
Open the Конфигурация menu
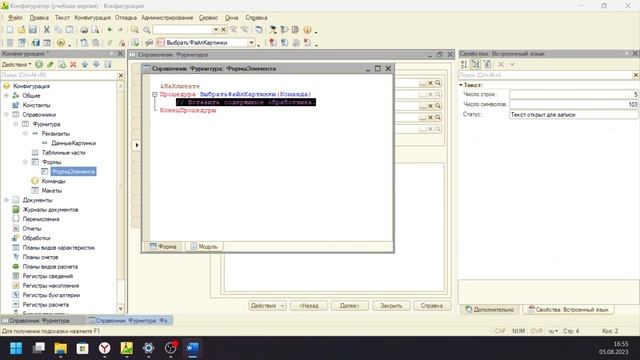tap(92, 18)
